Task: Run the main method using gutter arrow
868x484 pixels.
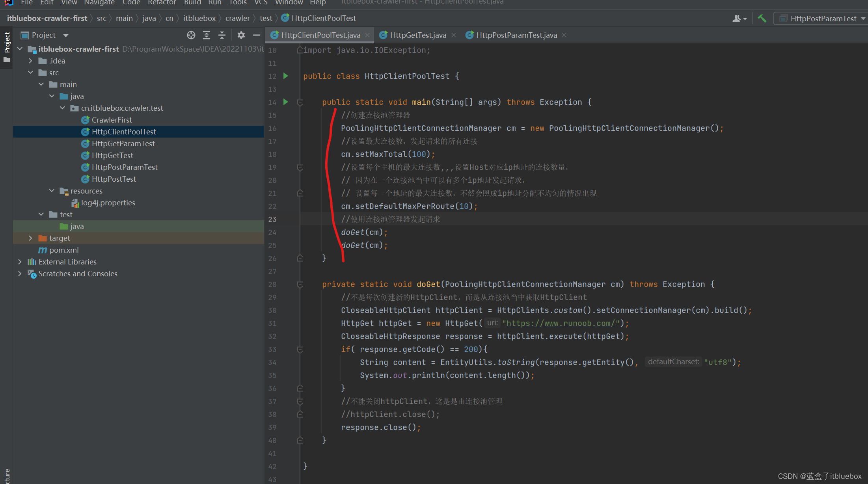Action: pyautogui.click(x=286, y=102)
